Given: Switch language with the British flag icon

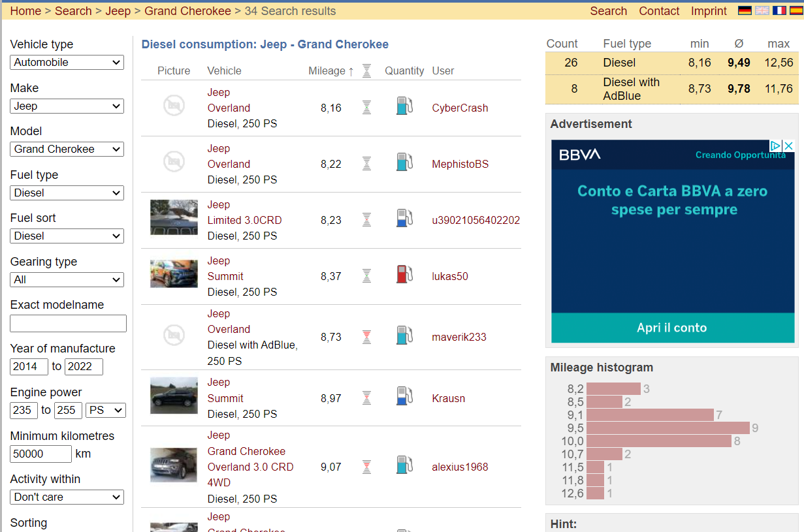Looking at the screenshot, I should click(762, 10).
